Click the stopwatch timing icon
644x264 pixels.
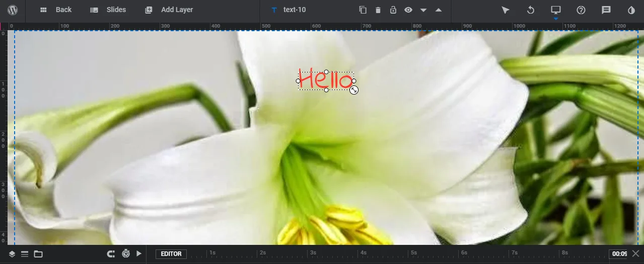tap(126, 254)
